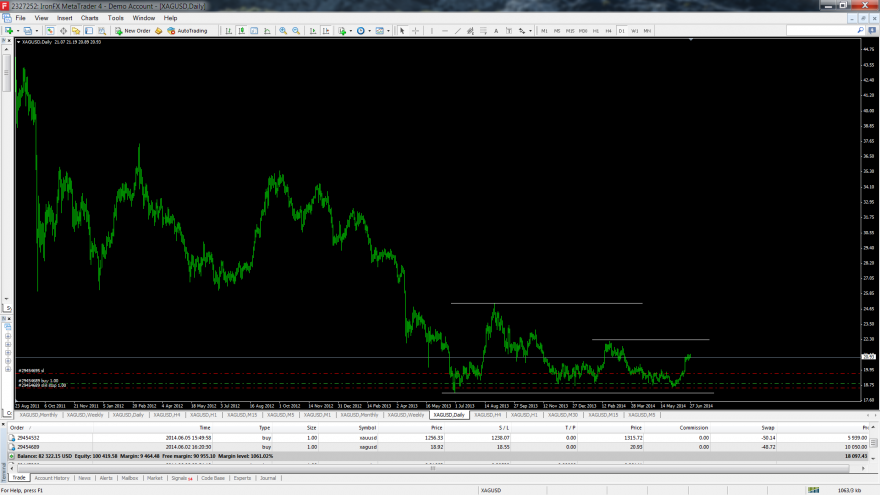This screenshot has height=495, width=880.
Task: Select the Text 'A' drawing tool
Action: [x=496, y=31]
